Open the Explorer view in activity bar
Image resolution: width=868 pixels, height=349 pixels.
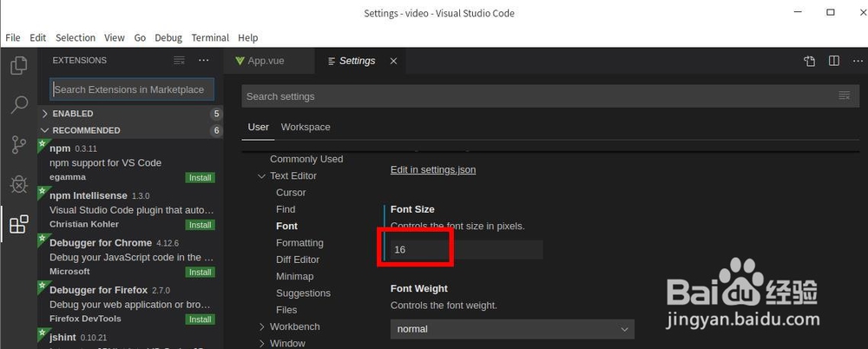18,65
